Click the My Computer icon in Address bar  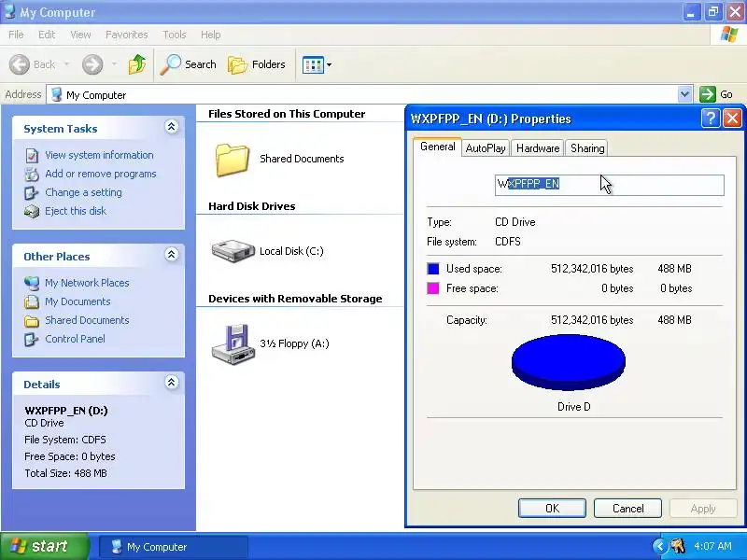[56, 94]
